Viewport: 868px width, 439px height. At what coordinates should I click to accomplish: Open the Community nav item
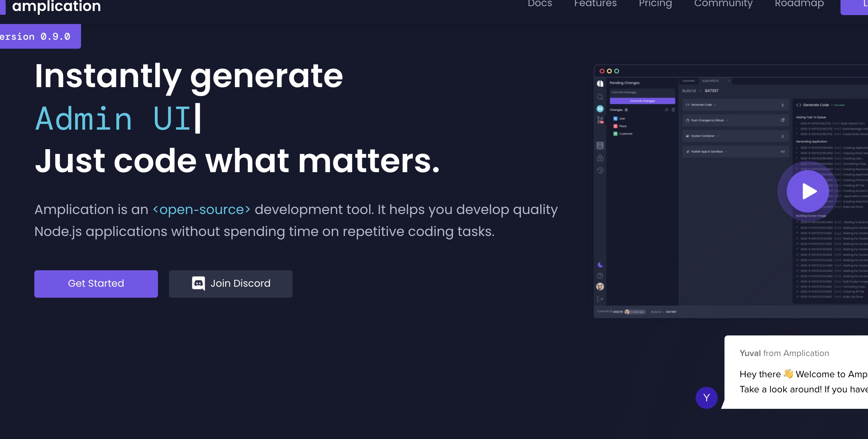click(723, 4)
